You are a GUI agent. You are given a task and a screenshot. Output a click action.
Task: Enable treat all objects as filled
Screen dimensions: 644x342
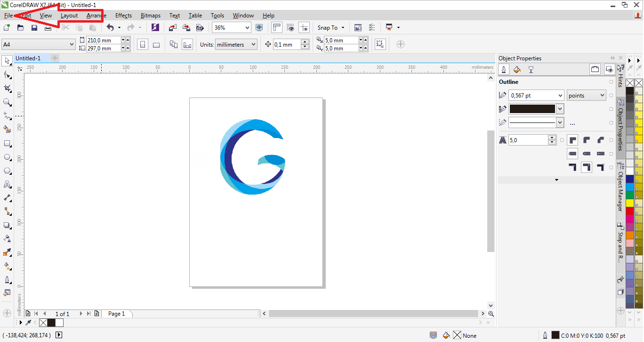[x=380, y=44]
